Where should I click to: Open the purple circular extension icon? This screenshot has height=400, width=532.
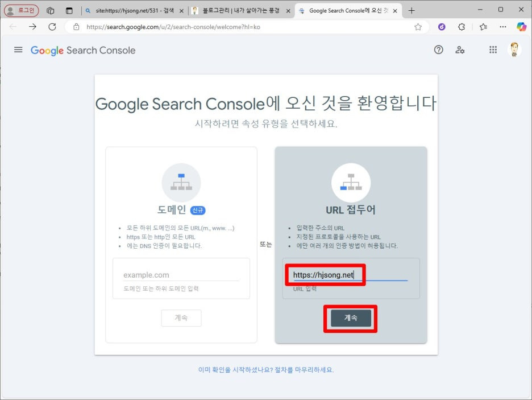tap(442, 27)
